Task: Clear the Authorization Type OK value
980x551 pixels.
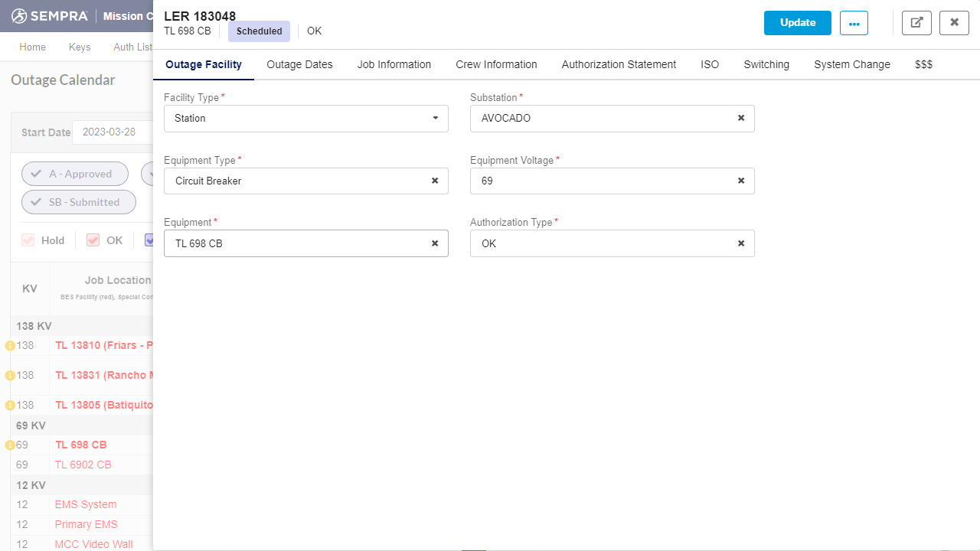Action: coord(740,243)
